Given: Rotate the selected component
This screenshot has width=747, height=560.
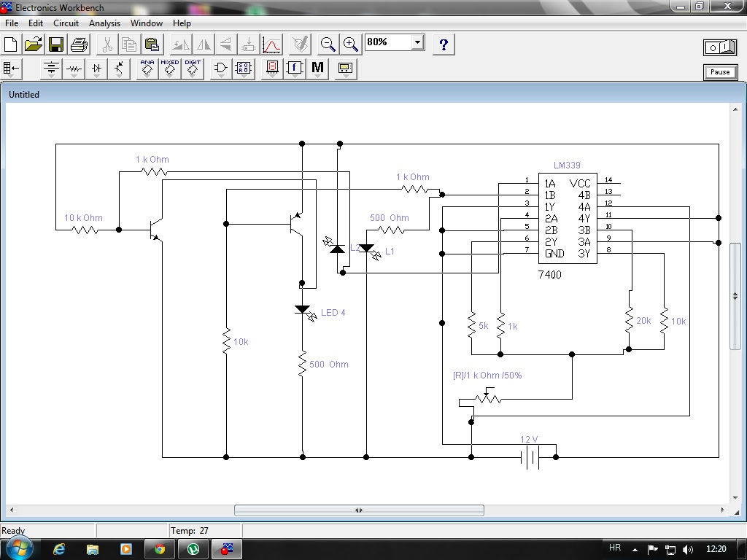Looking at the screenshot, I should click(x=181, y=44).
